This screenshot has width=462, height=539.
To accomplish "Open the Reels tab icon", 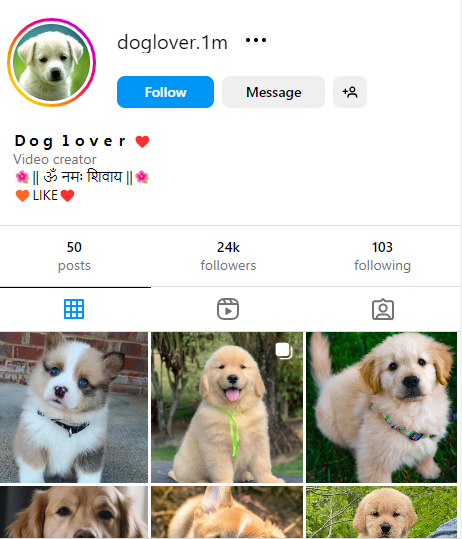I will [x=228, y=309].
